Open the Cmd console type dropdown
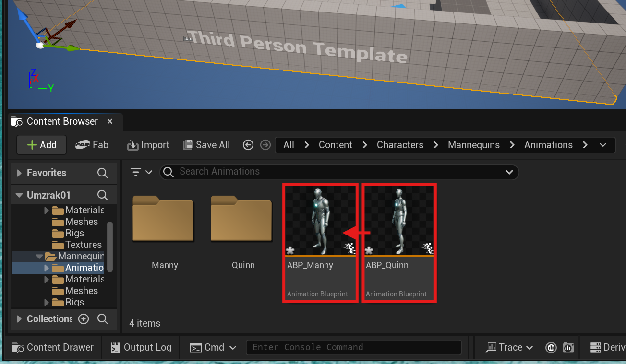 214,347
